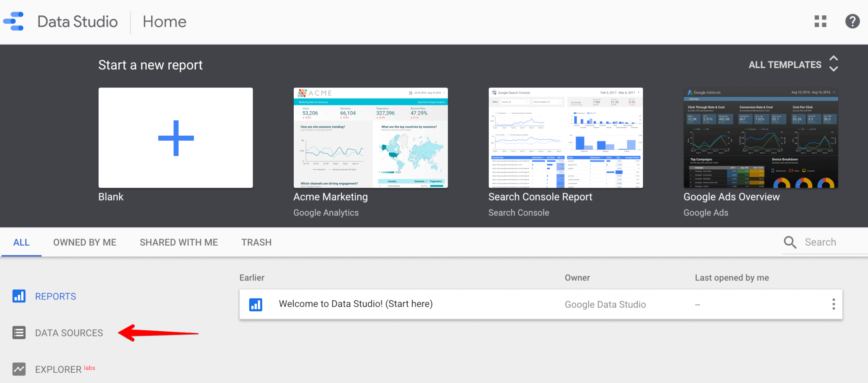Click the Blank label under new report
This screenshot has height=383, width=868.
click(x=111, y=197)
